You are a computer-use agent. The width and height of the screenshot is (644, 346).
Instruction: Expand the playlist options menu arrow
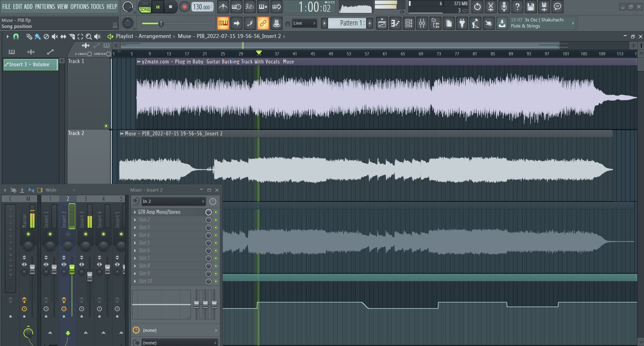(x=7, y=36)
